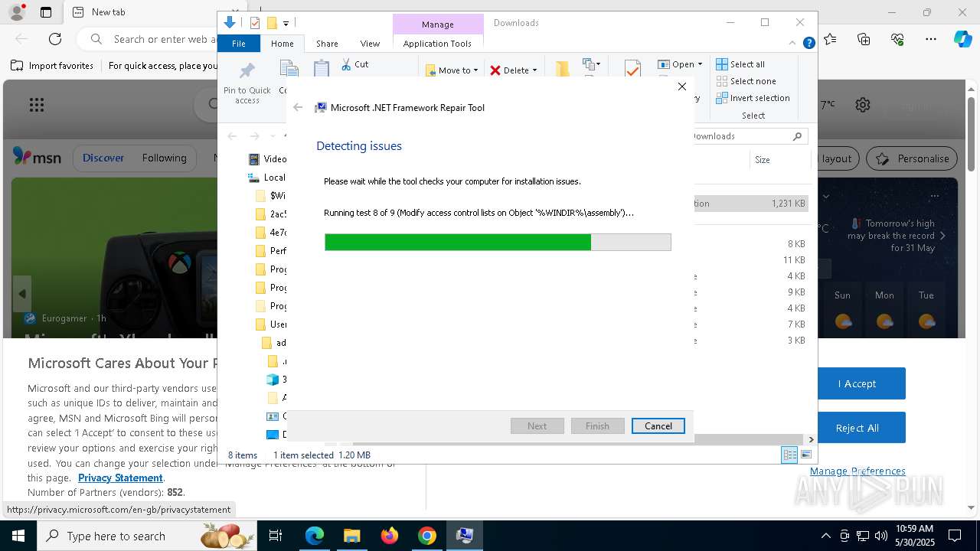The image size is (980, 551).
Task: Select the $Wi folder in tree
Action: (271, 196)
